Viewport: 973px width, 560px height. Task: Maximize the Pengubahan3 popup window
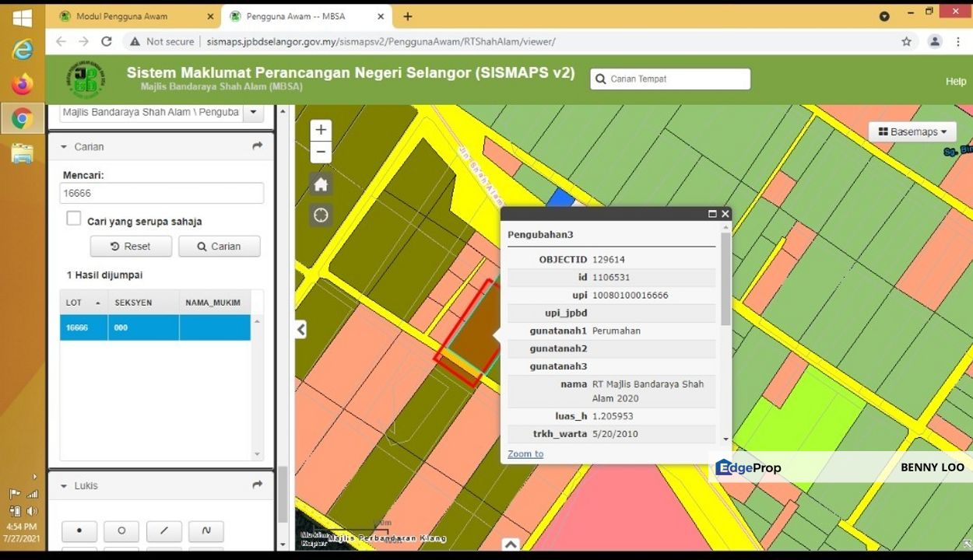click(x=711, y=214)
